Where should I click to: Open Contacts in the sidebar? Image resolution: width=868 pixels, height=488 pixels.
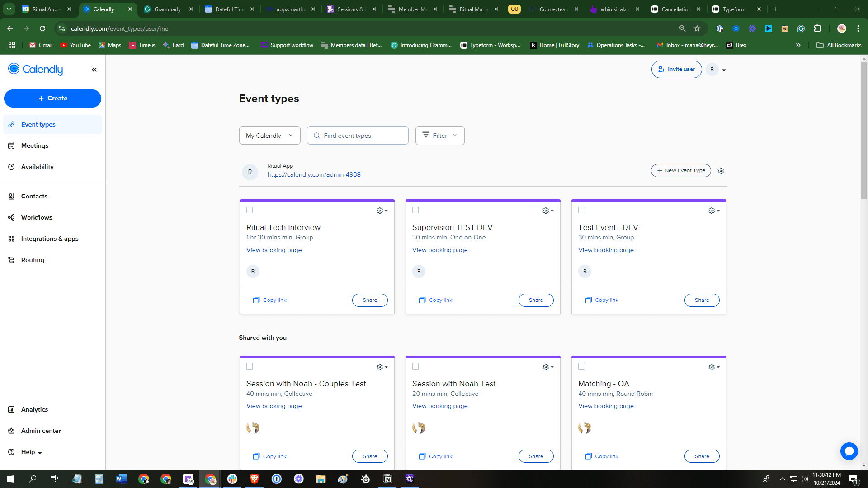[52, 196]
